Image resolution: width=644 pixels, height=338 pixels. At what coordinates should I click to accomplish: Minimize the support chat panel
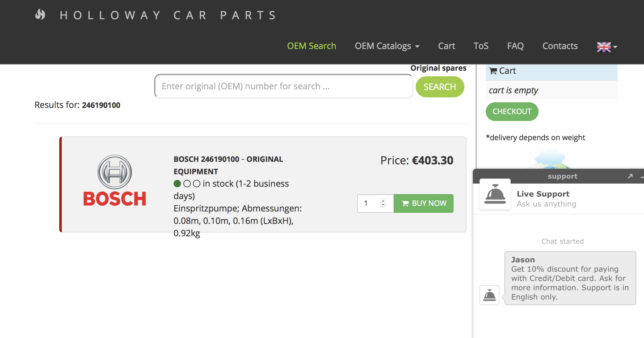[642, 177]
